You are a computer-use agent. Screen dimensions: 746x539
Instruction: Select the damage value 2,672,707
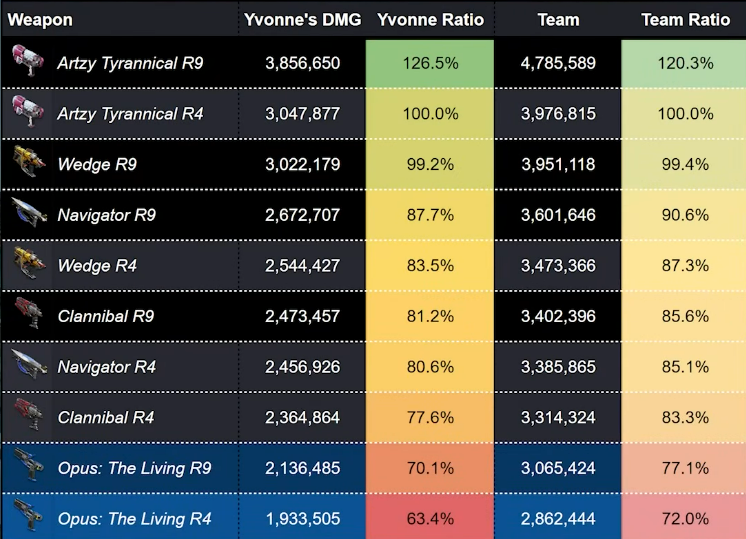(x=303, y=215)
